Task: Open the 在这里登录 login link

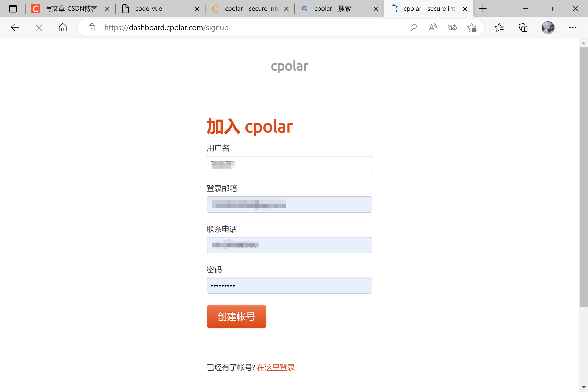Action: 276,367
